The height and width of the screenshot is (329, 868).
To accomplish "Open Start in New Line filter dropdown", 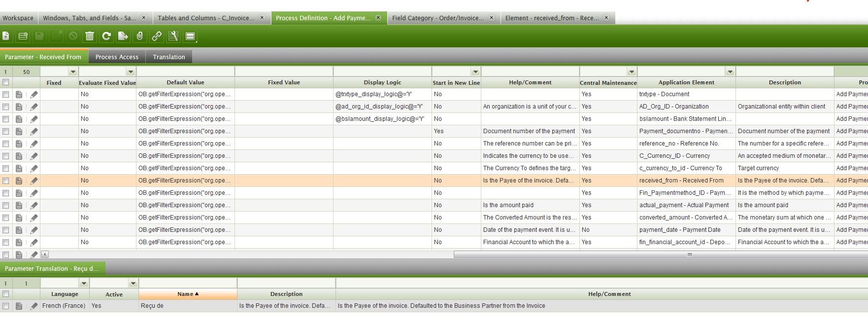I will 475,72.
